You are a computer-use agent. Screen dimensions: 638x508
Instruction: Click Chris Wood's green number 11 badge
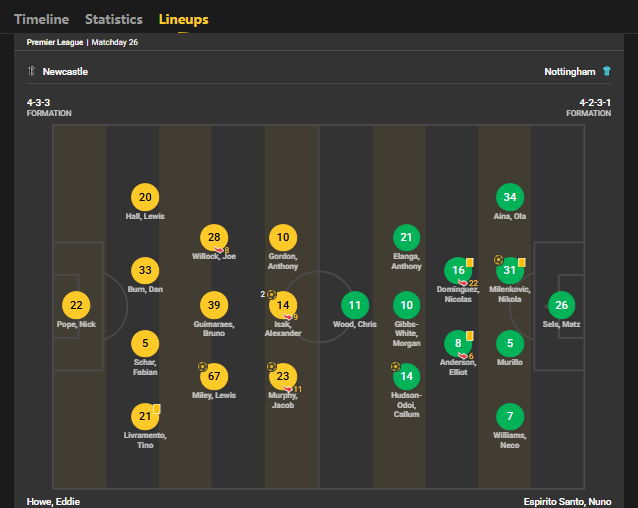point(354,305)
